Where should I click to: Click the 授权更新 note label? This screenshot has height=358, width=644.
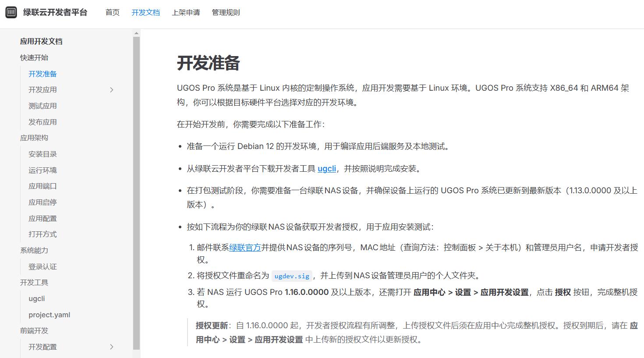point(212,326)
